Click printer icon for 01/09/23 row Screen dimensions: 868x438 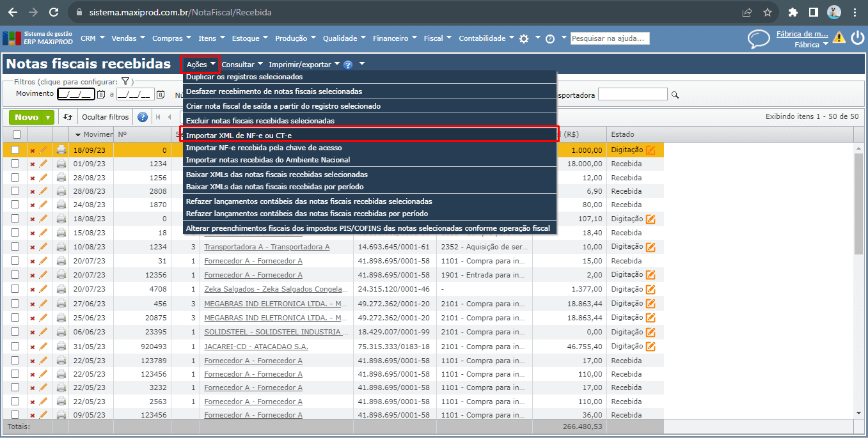click(61, 164)
